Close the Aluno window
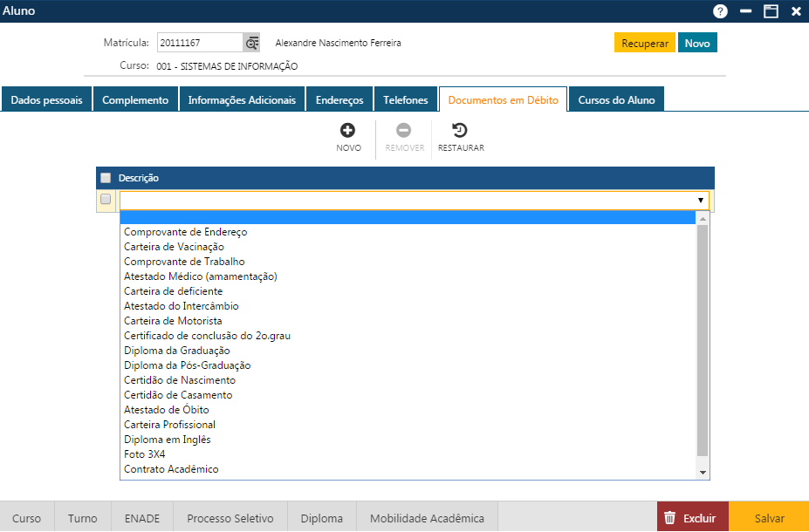 [796, 11]
